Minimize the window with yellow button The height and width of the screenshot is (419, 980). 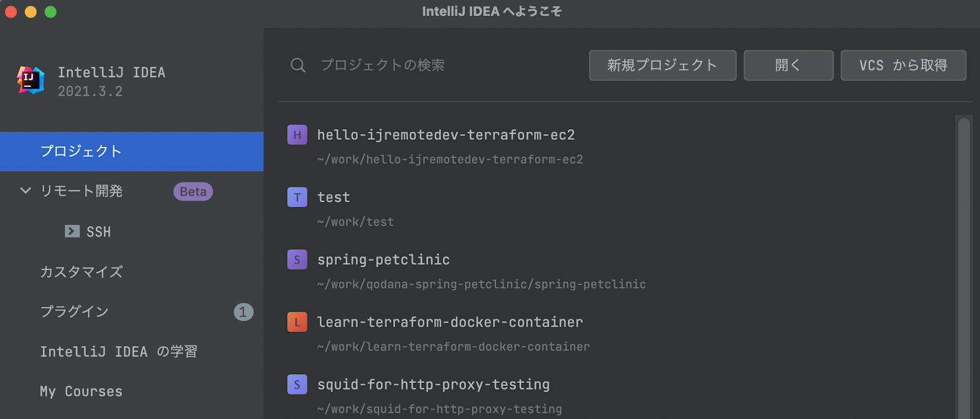click(x=31, y=12)
